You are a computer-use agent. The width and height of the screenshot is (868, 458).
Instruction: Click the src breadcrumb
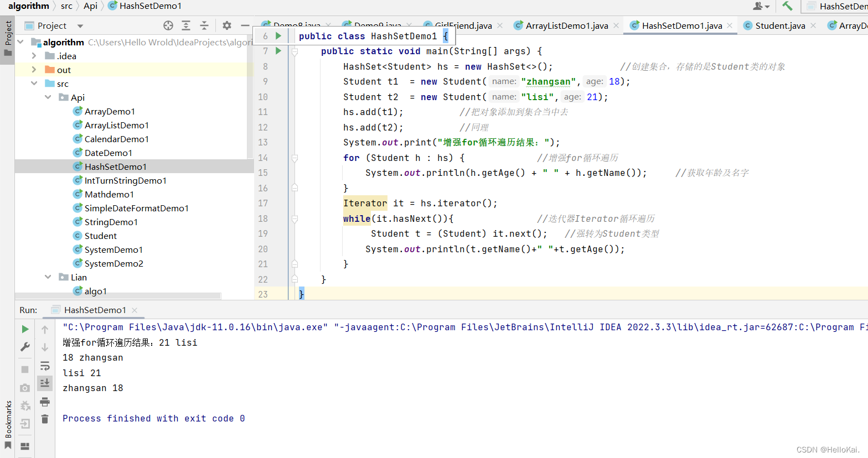pos(66,6)
